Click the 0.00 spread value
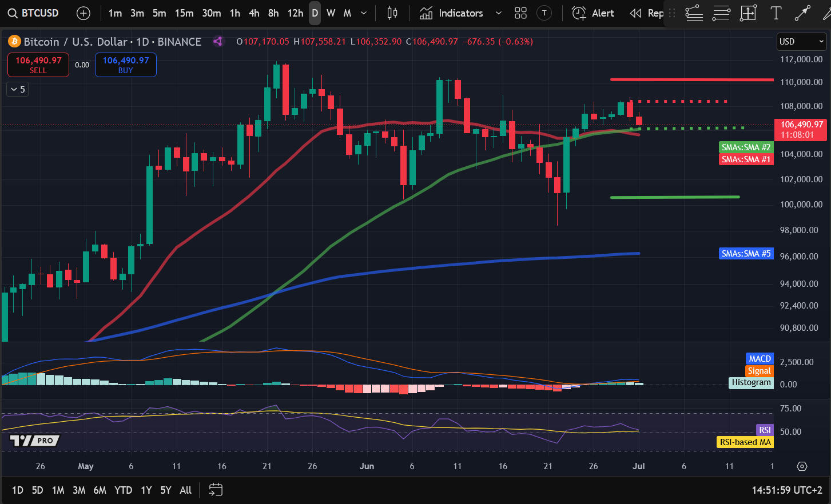Screen dimensions: 831x504 point(82,65)
